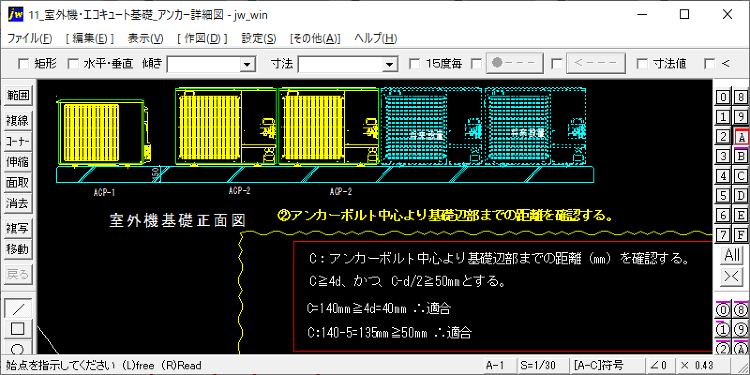Open the 設定(S) menu
Viewport: 750px width, 375px height.
pos(259,38)
